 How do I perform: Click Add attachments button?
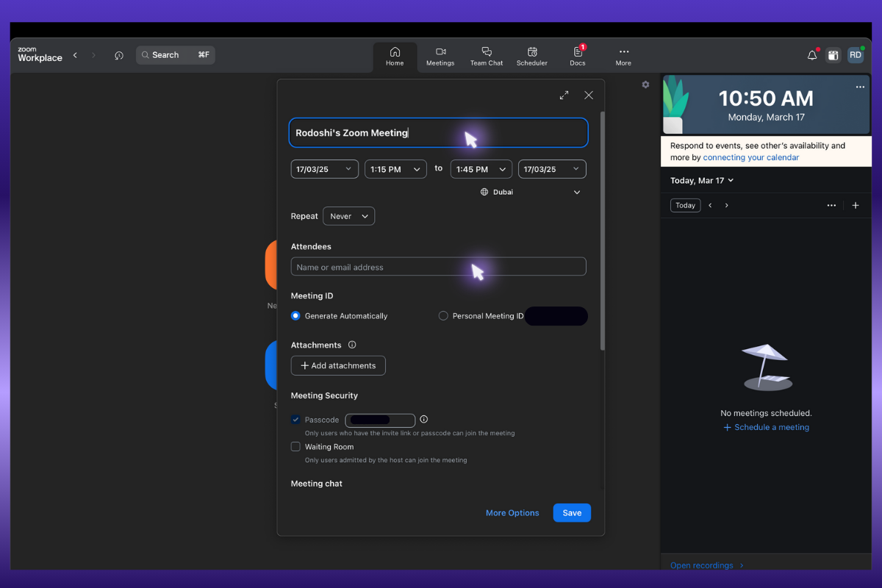pyautogui.click(x=338, y=365)
